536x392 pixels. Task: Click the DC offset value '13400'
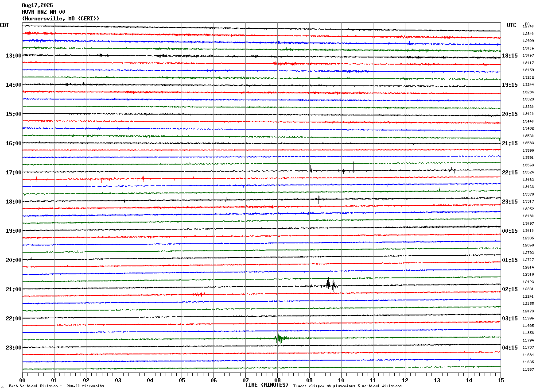pyautogui.click(x=528, y=114)
